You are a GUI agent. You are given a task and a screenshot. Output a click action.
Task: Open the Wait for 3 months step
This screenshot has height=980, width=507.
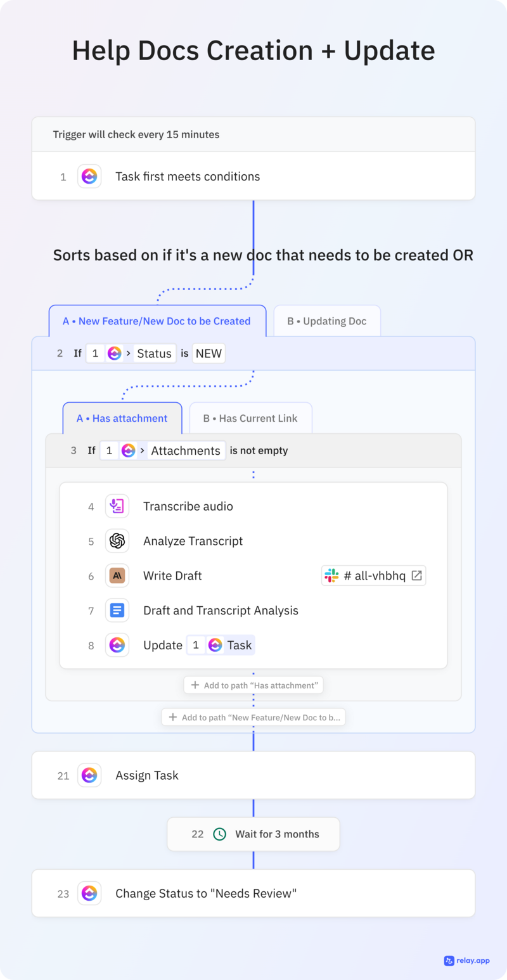click(x=277, y=834)
